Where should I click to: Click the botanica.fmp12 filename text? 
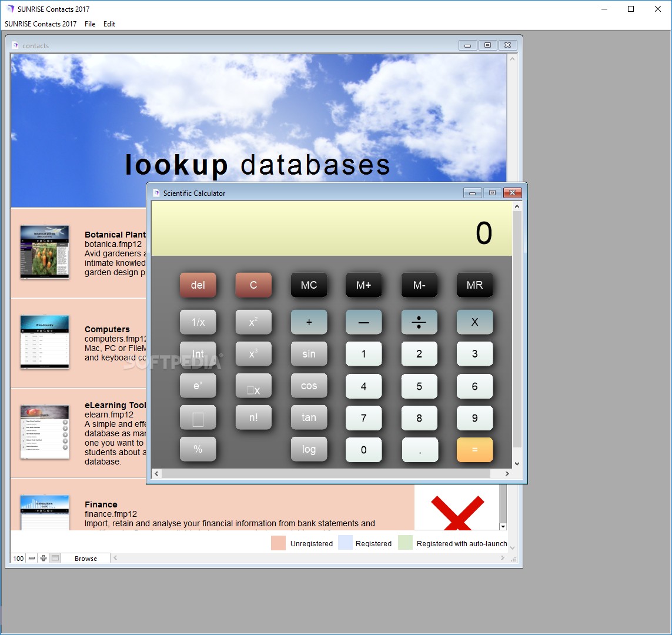click(x=113, y=244)
